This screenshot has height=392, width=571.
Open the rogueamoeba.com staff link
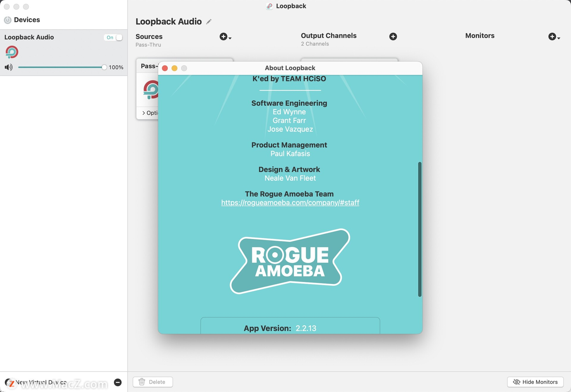click(290, 203)
